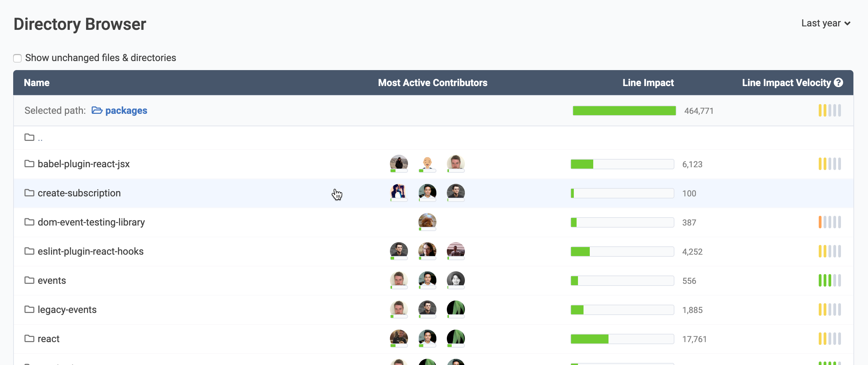The image size is (868, 365).
Task: Click the Line Impact bar for react
Action: pyautogui.click(x=622, y=339)
